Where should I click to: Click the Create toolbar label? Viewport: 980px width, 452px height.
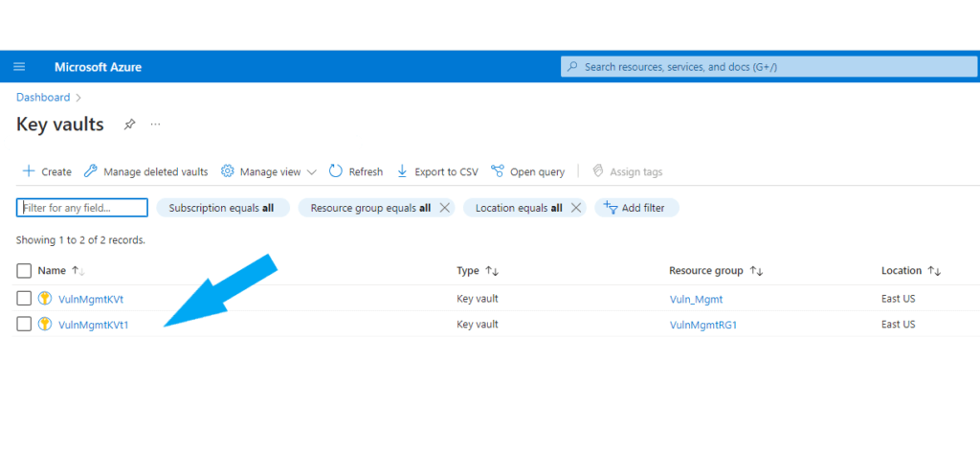click(x=56, y=172)
